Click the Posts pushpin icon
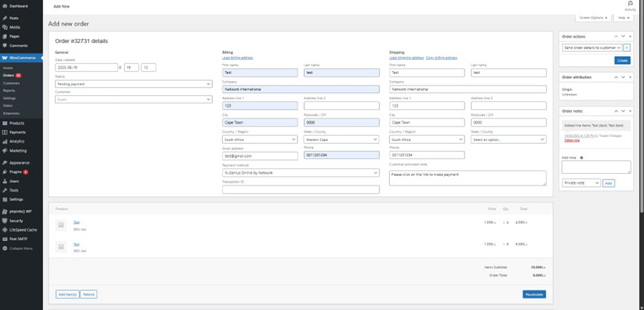644x310 pixels. click(x=5, y=18)
